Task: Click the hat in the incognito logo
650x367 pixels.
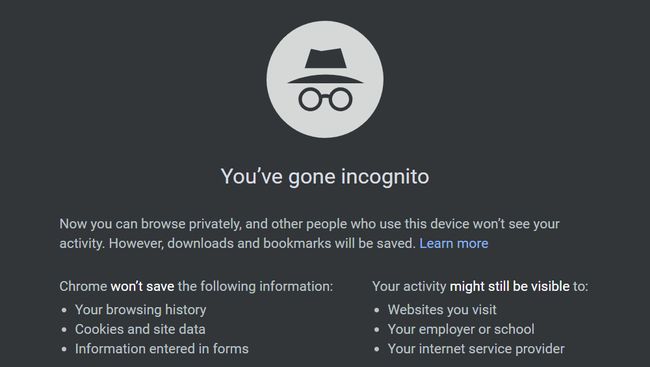Action: [325, 66]
